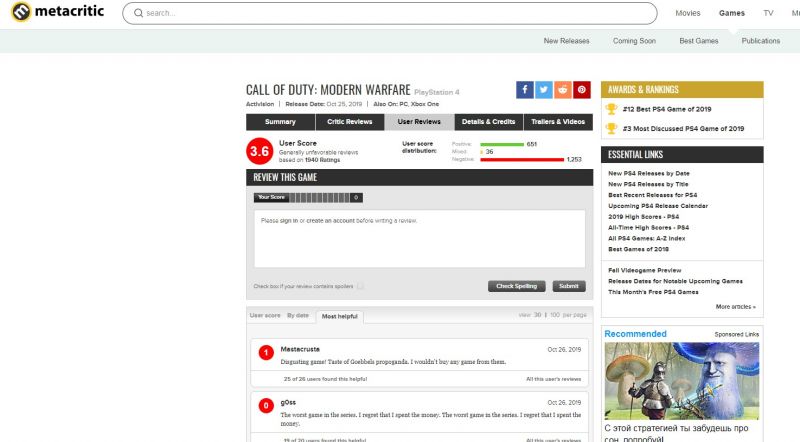Open Best Recent Releases for PS4
800x442 pixels.
pos(653,195)
